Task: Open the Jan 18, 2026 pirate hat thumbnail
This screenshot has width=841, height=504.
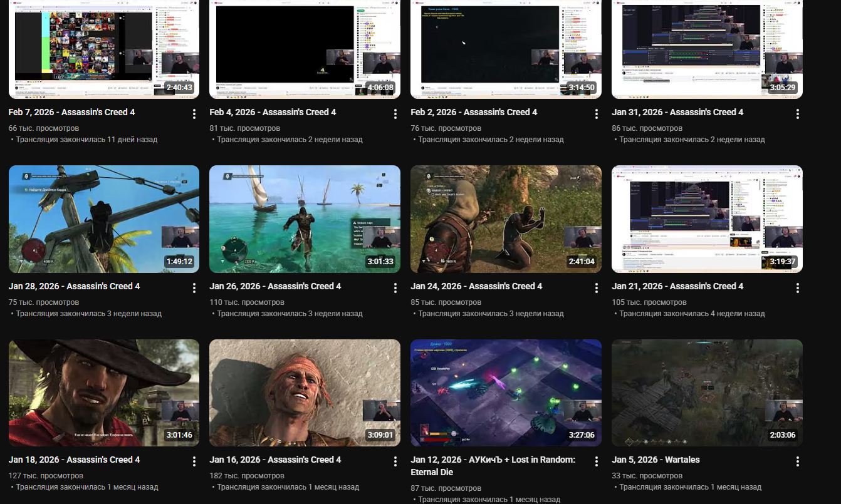Action: coord(104,393)
